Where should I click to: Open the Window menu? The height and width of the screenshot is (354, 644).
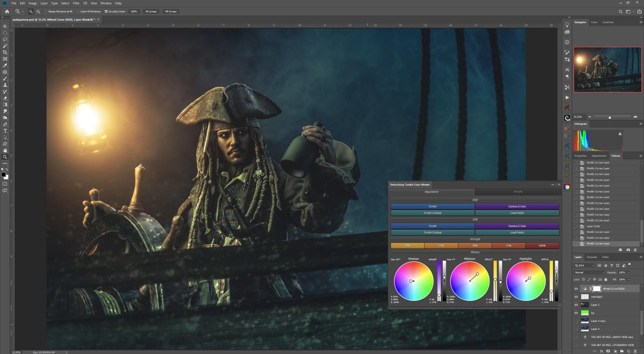click(106, 3)
